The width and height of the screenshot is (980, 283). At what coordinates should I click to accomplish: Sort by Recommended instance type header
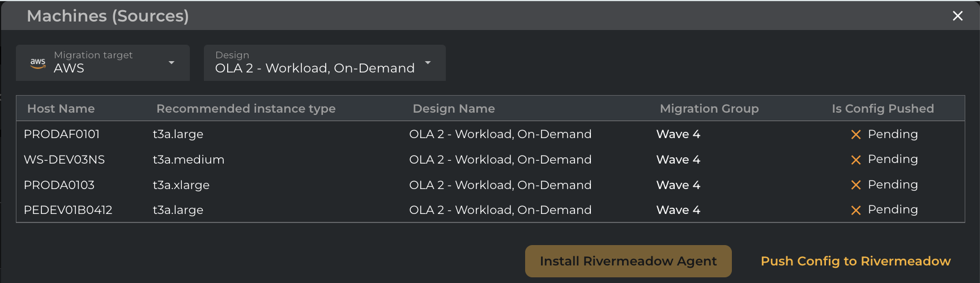coord(246,109)
